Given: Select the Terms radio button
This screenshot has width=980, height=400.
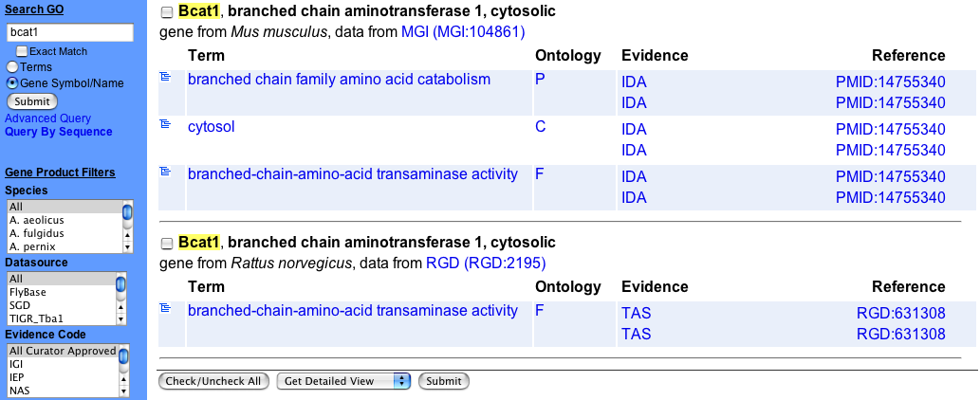Looking at the screenshot, I should click(x=12, y=67).
